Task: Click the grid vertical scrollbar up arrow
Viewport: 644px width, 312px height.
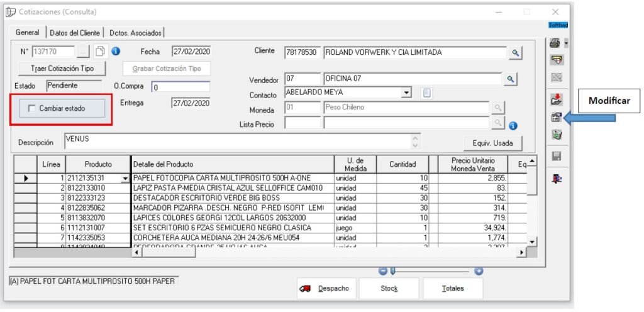Action: click(532, 160)
